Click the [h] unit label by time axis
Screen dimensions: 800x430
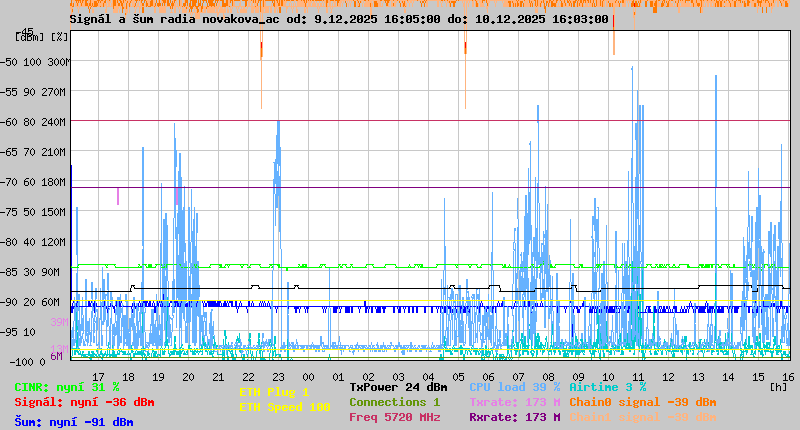pos(778,386)
